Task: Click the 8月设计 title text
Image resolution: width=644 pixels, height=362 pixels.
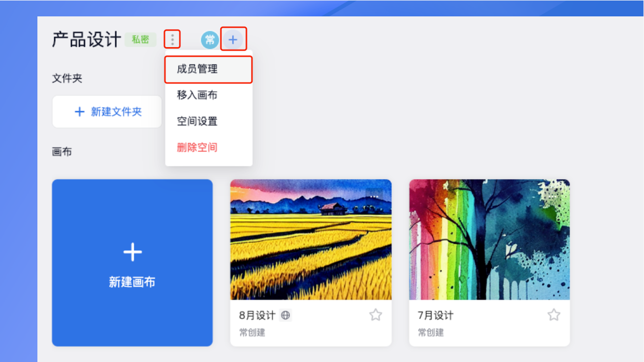Action: pyautogui.click(x=257, y=315)
